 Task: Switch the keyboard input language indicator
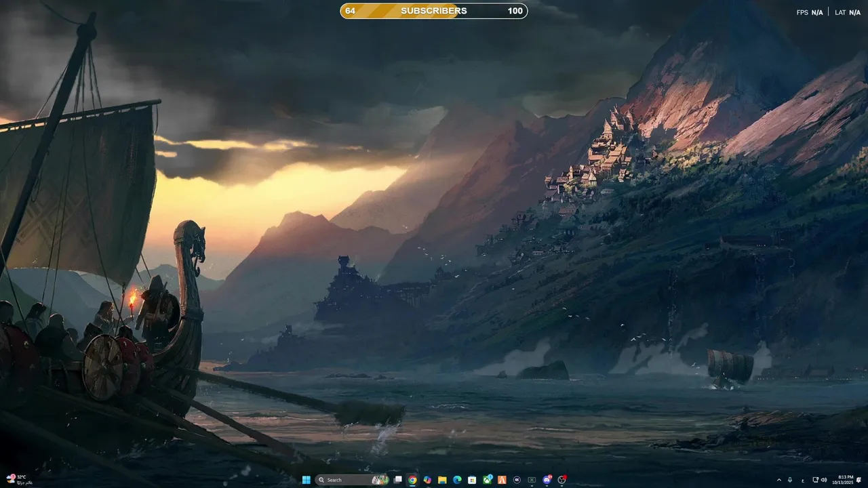click(x=803, y=481)
